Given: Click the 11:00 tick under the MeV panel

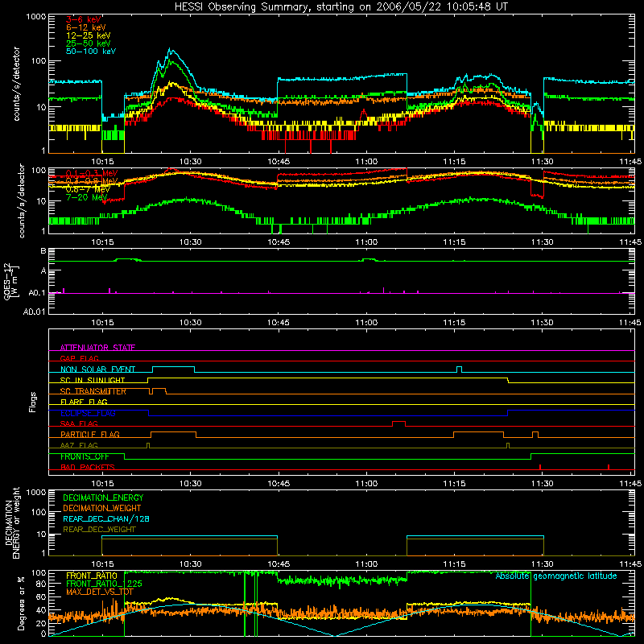Looking at the screenshot, I should (366, 242).
